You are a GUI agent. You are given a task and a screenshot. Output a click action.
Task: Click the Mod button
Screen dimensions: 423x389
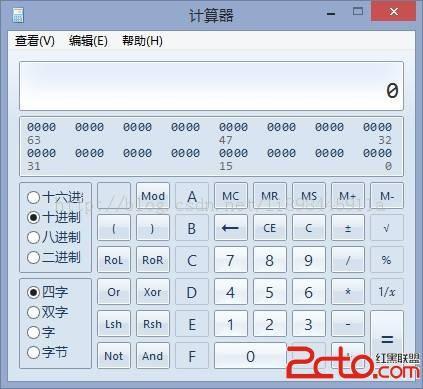[153, 196]
